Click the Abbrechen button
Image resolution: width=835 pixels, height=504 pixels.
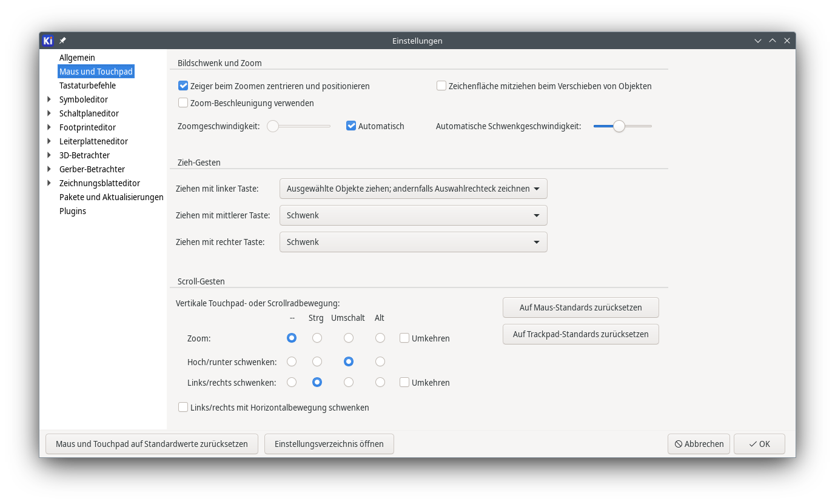[699, 444]
